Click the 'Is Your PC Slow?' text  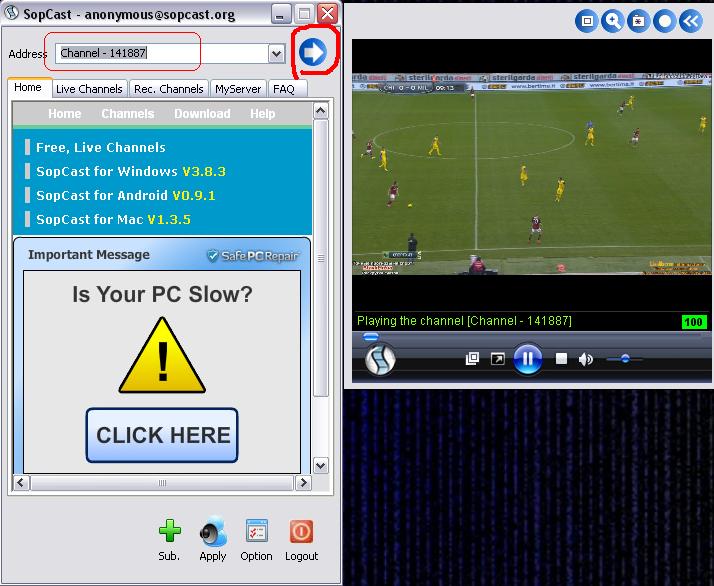point(162,294)
